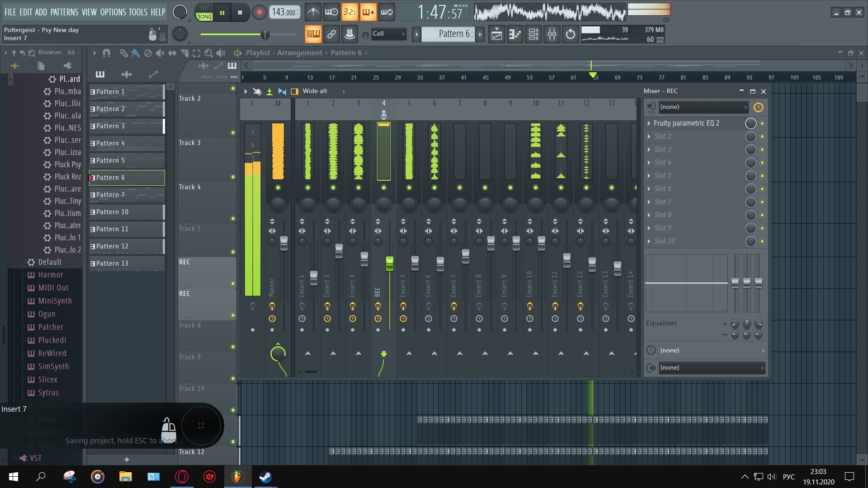The width and height of the screenshot is (868, 488).
Task: Select the pencil draw tool in playlist
Action: pos(123,53)
